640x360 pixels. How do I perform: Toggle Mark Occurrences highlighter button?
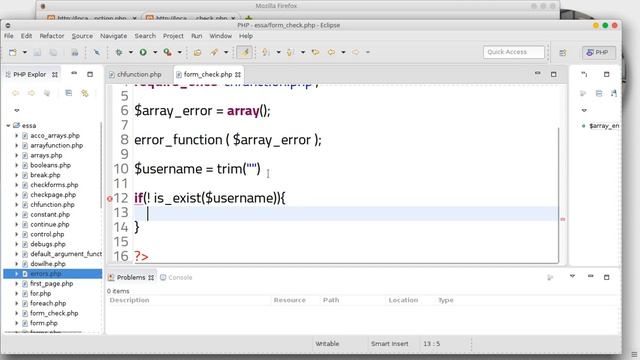pyautogui.click(x=244, y=52)
